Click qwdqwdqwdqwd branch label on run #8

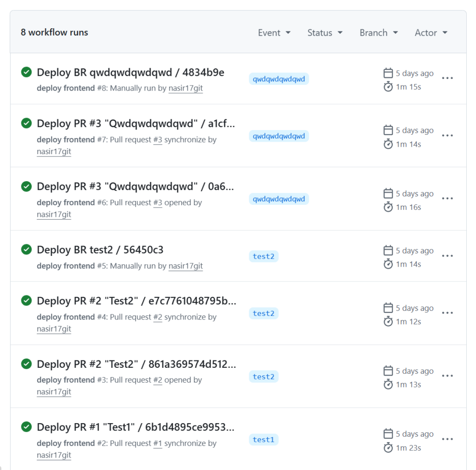[279, 79]
